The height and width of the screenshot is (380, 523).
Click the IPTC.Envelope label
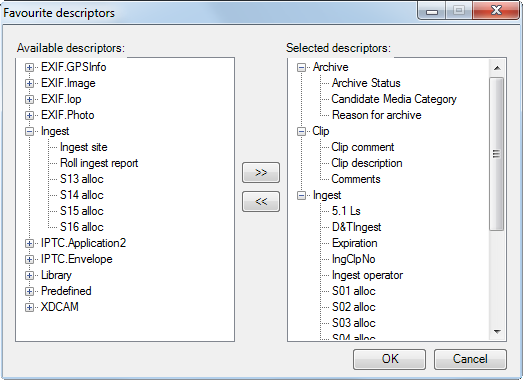77,259
